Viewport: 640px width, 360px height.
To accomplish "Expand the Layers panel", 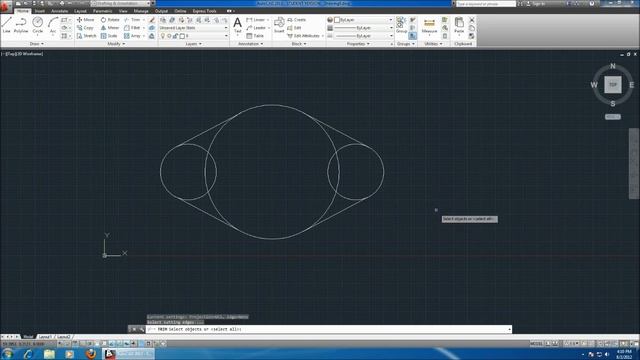I will pos(193,44).
